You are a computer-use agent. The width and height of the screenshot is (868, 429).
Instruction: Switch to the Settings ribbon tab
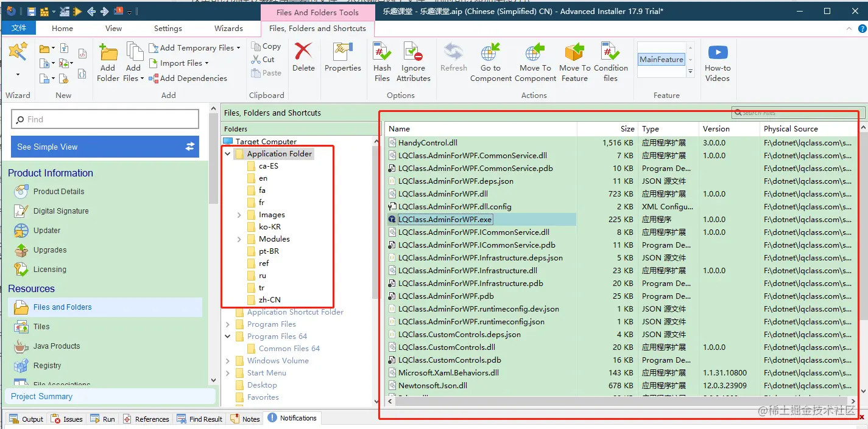click(168, 28)
